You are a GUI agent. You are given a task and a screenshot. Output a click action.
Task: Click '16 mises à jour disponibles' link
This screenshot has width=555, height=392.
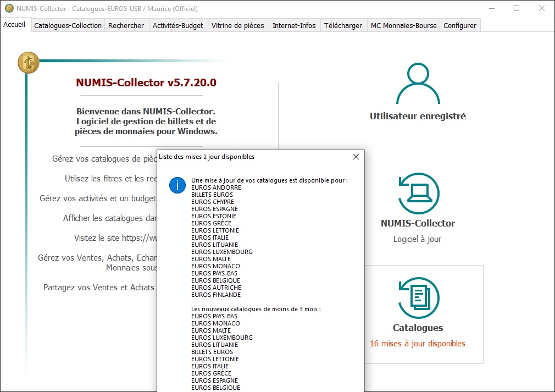coord(418,344)
